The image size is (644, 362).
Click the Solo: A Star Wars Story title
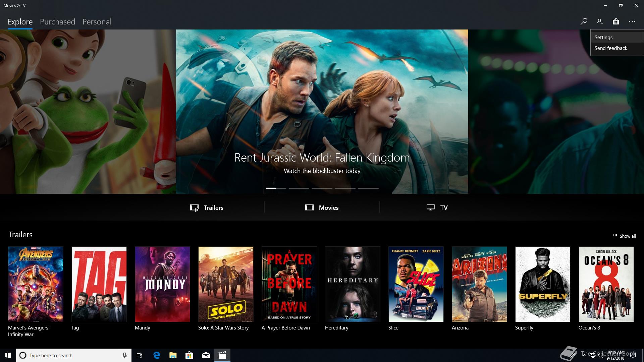pos(223,328)
